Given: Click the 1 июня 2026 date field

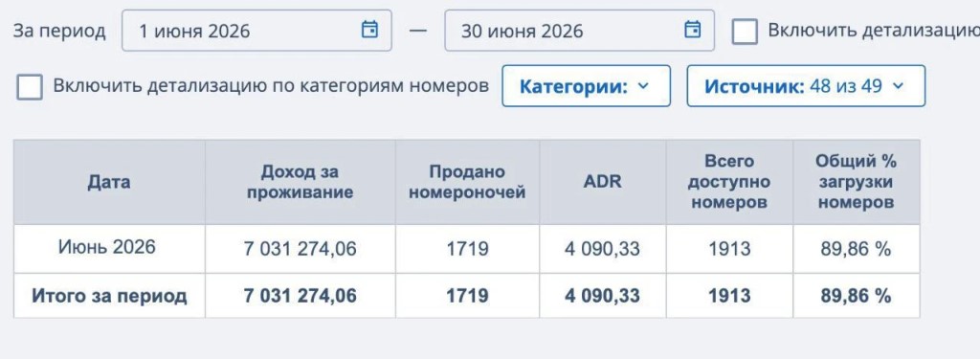Looking at the screenshot, I should click(256, 30).
